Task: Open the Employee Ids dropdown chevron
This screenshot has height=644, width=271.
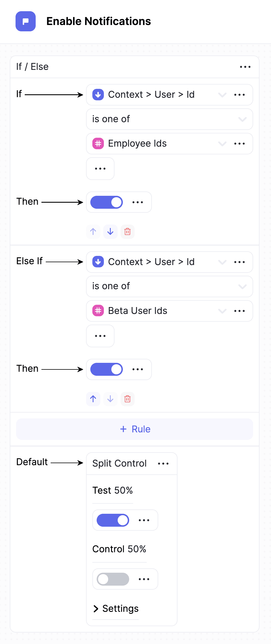Action: (222, 143)
